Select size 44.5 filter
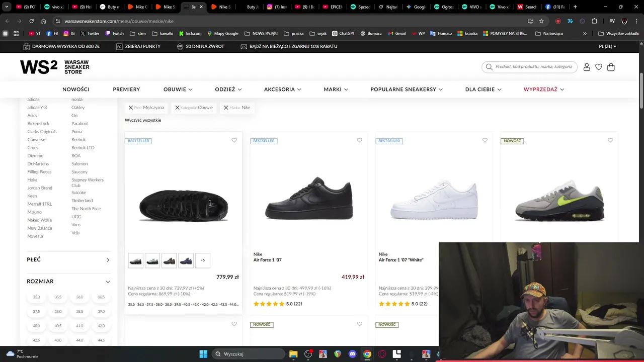The width and height of the screenshot is (644, 362). click(101, 340)
